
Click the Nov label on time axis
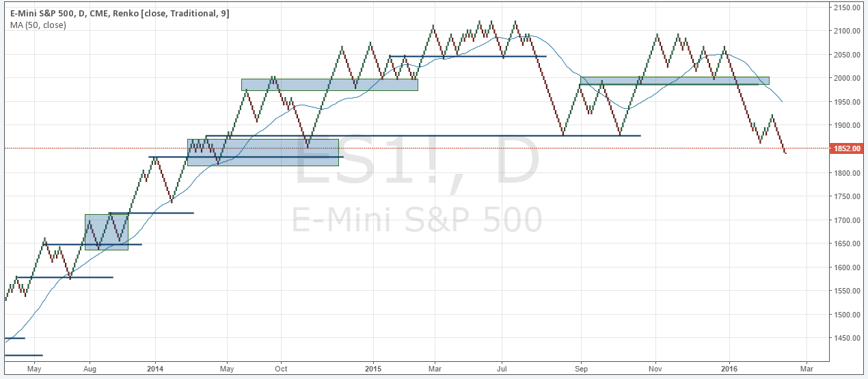point(655,367)
